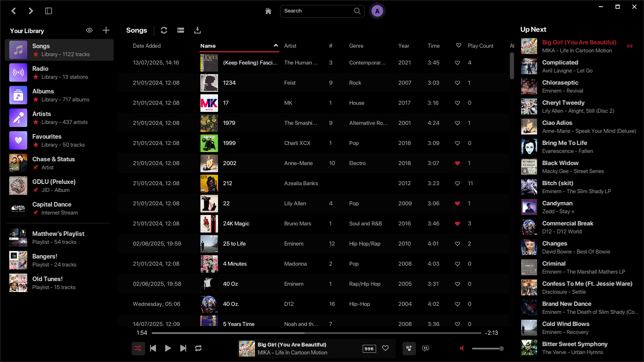Open GDLU (Preluxe) pinned album
644x362 pixels.
click(59, 186)
